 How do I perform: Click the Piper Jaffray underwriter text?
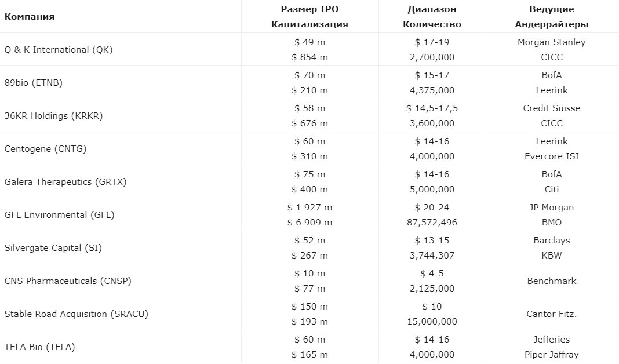point(552,355)
